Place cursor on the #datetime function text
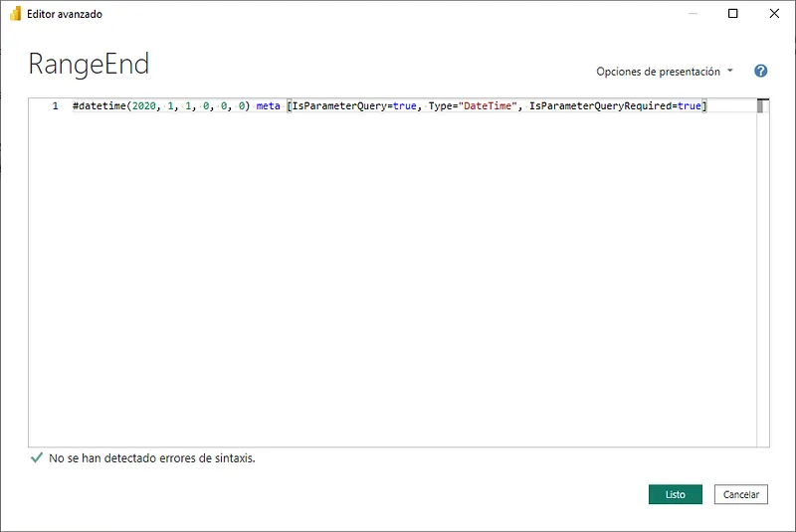Image resolution: width=796 pixels, height=532 pixels. point(99,106)
